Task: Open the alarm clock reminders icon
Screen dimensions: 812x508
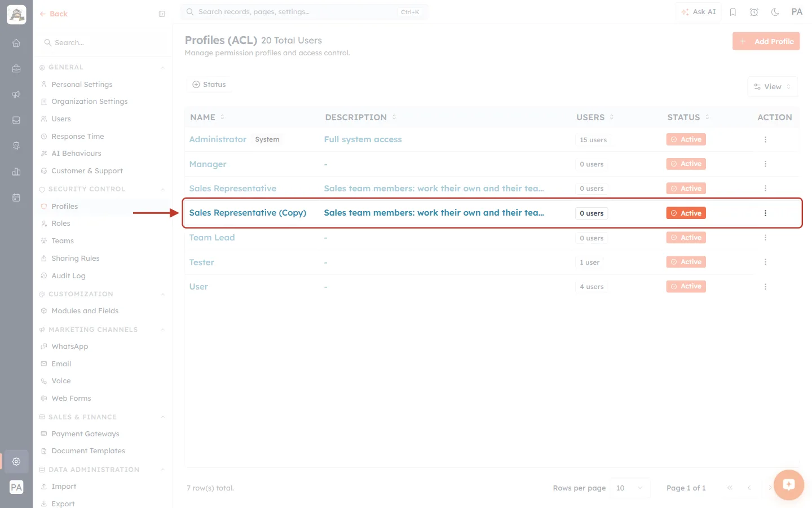Action: pos(754,12)
